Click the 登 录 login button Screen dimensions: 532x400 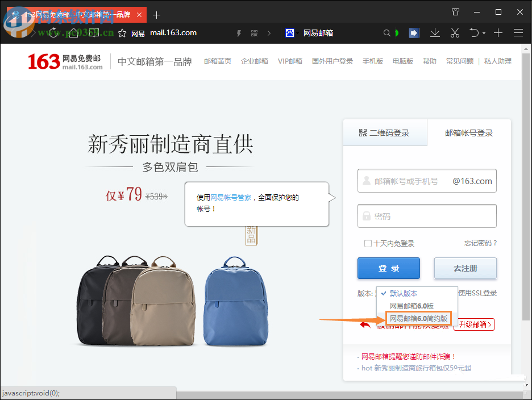tap(388, 268)
